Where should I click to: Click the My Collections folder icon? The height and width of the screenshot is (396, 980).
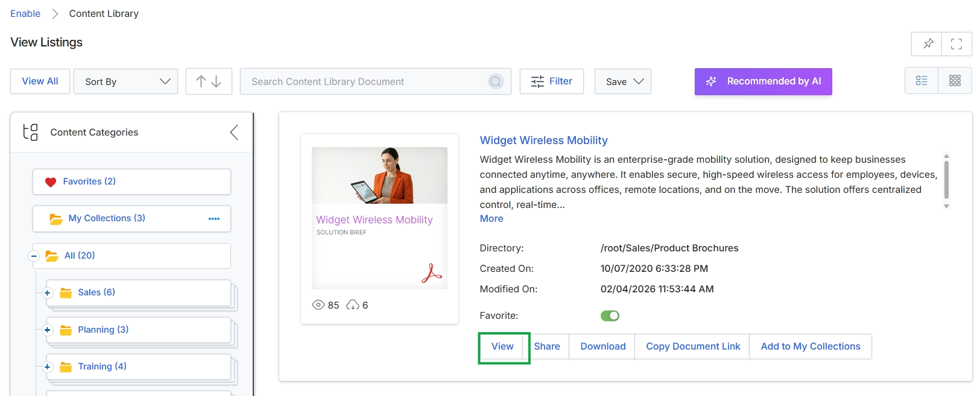tap(56, 219)
